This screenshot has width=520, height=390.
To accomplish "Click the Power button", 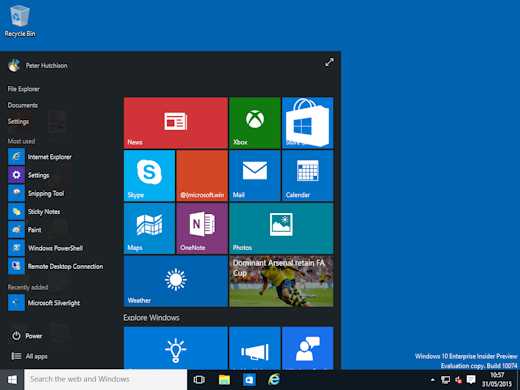I will pyautogui.click(x=27, y=336).
